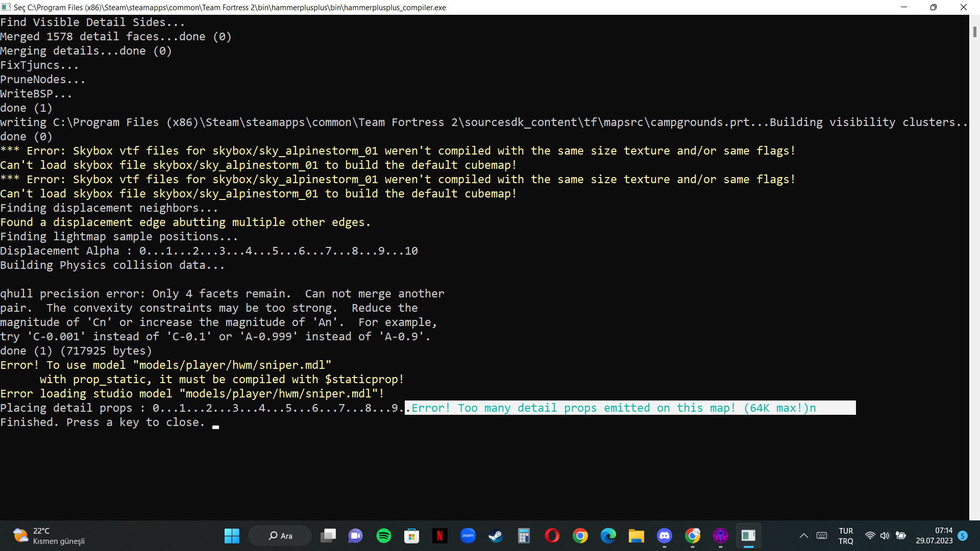
Task: Open Microsoft Store from the taskbar
Action: pos(411,536)
